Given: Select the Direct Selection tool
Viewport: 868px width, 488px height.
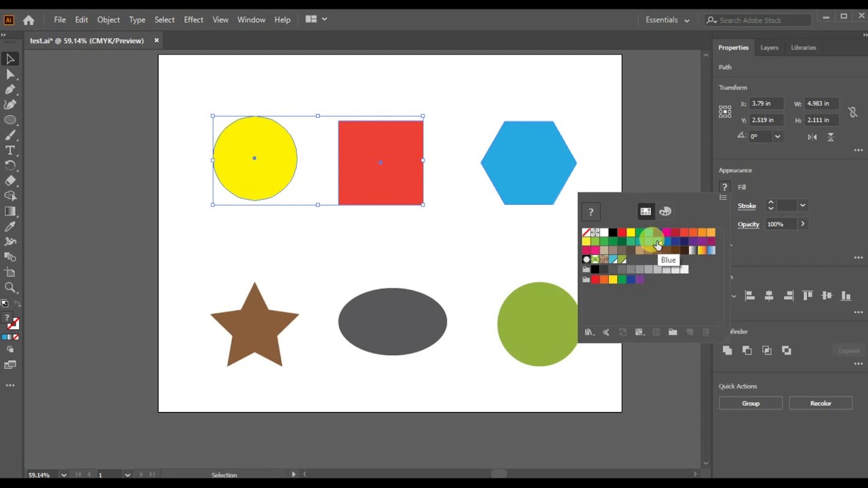Looking at the screenshot, I should (10, 74).
